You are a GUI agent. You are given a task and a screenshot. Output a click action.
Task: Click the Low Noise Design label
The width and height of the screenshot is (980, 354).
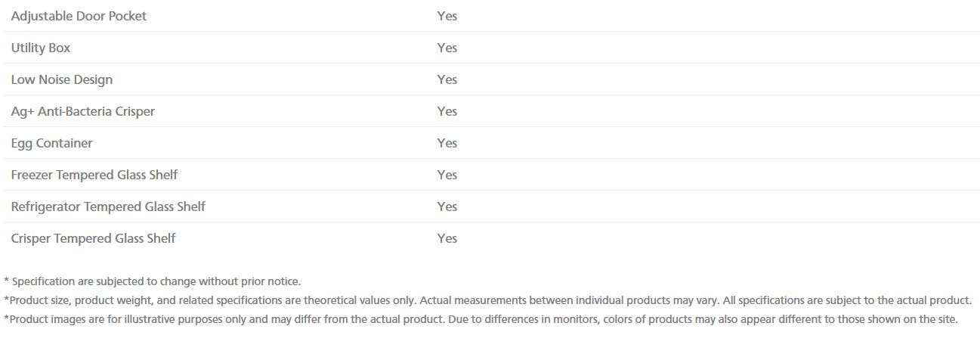(62, 79)
